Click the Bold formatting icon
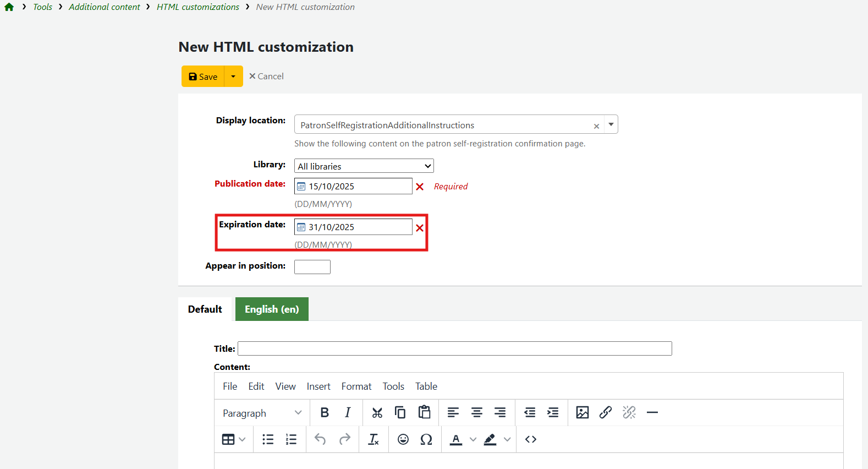The width and height of the screenshot is (868, 469). tap(325, 412)
